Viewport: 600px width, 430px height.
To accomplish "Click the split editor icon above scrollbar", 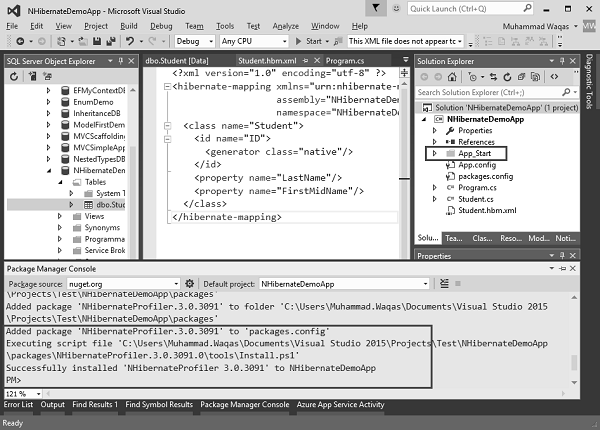I will [x=404, y=72].
